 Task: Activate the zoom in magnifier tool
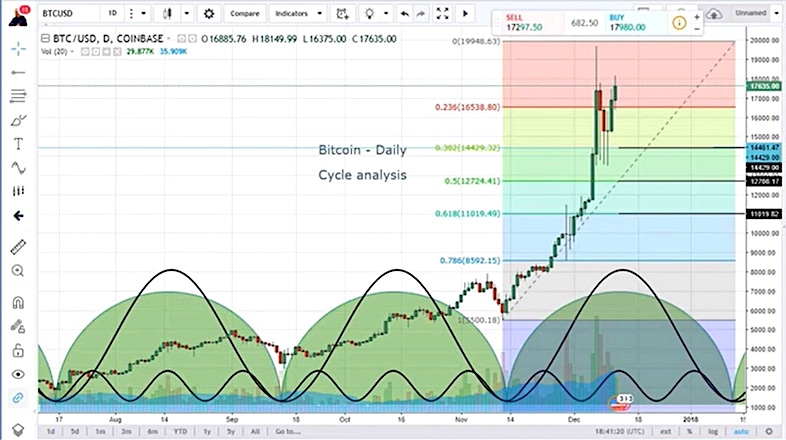(18, 271)
